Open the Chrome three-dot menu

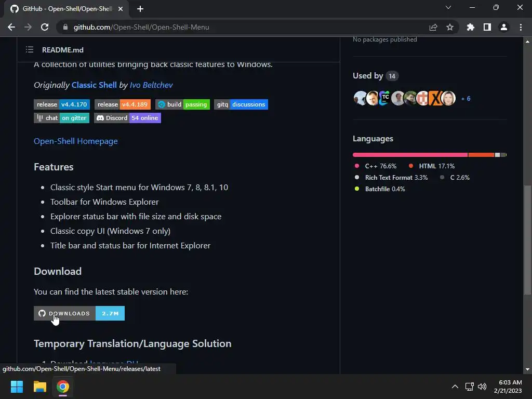click(x=521, y=27)
